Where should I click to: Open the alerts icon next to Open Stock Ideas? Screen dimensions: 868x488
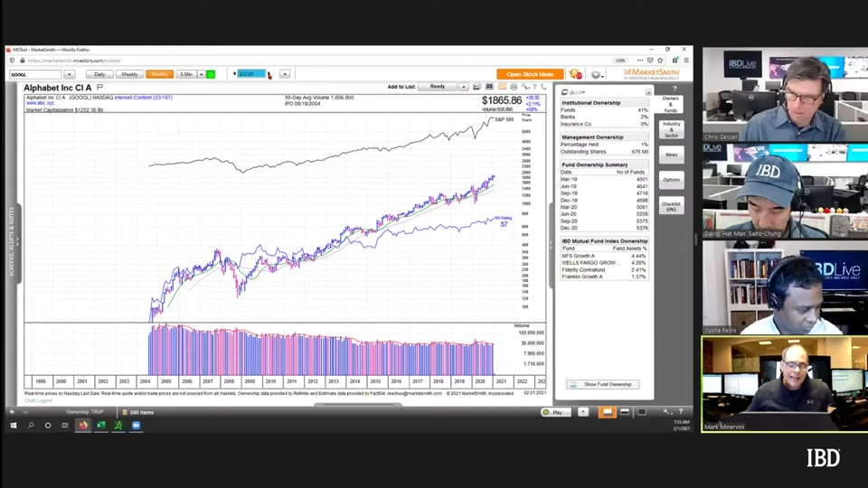(576, 74)
